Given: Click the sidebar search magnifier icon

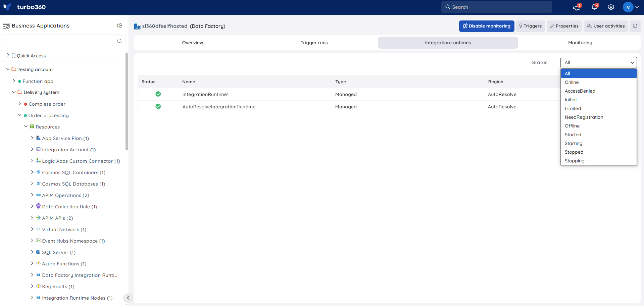Looking at the screenshot, I should pos(119,41).
